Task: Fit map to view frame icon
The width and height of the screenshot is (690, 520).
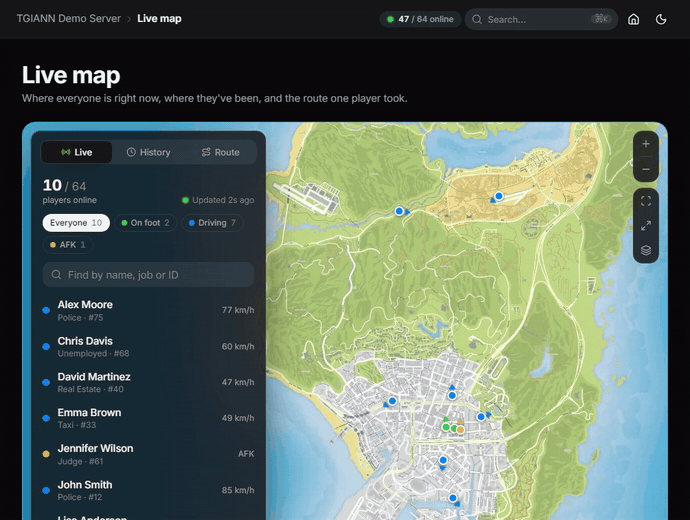Action: pyautogui.click(x=646, y=201)
